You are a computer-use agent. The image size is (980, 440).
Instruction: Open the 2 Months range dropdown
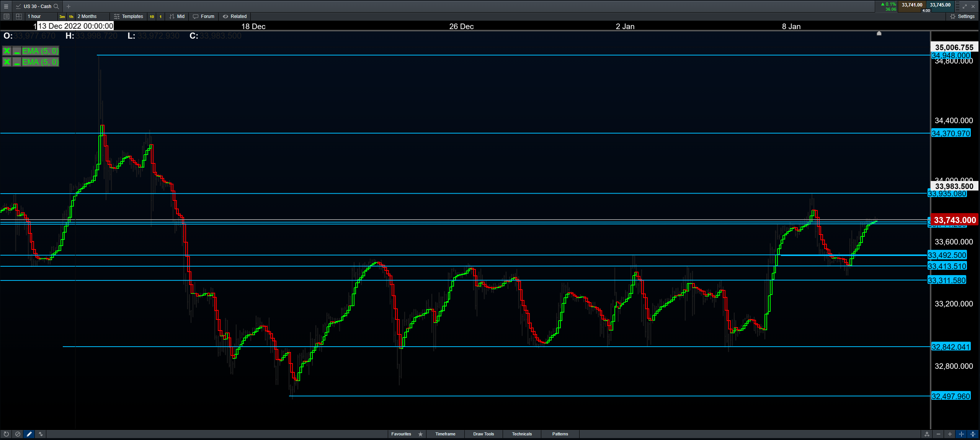pos(87,16)
